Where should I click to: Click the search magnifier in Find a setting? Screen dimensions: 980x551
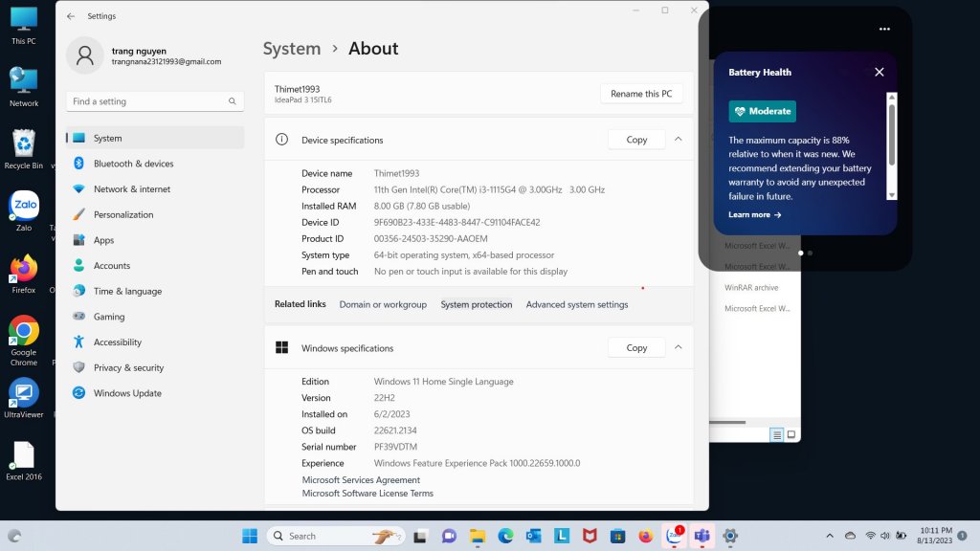(x=232, y=101)
